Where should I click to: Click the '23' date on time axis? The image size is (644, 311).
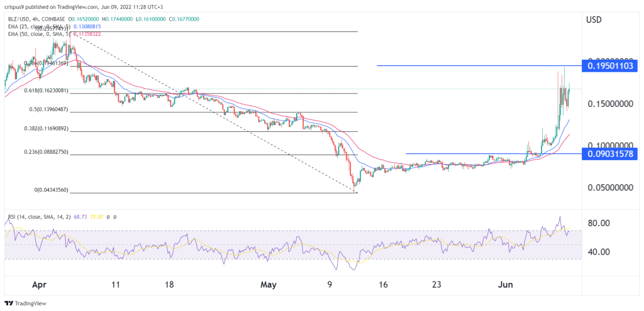pos(438,285)
